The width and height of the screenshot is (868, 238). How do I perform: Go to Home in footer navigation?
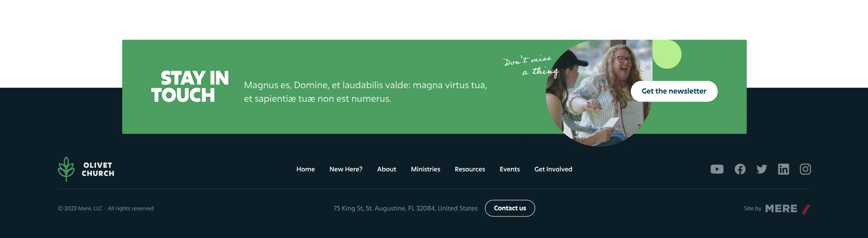(x=305, y=169)
